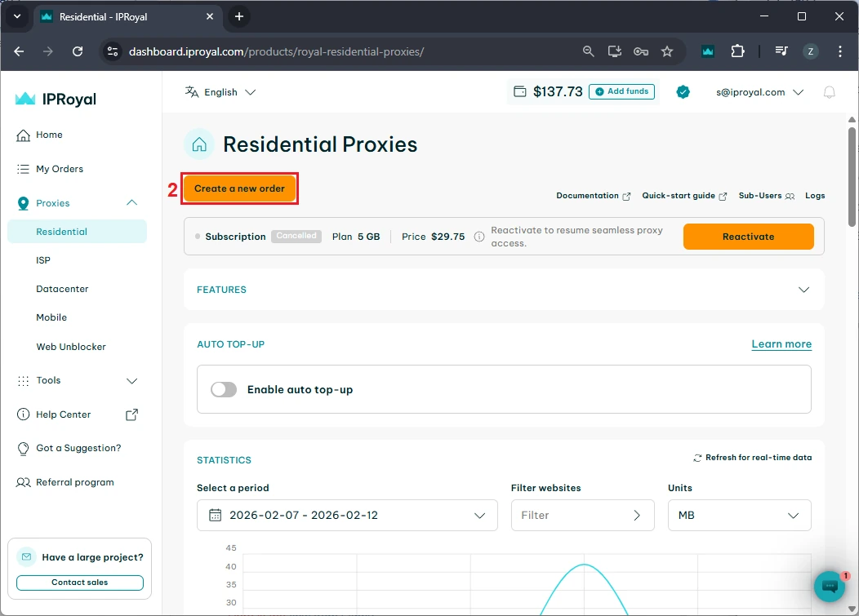
Task: Open the statistics date period dropdown
Action: 347,516
